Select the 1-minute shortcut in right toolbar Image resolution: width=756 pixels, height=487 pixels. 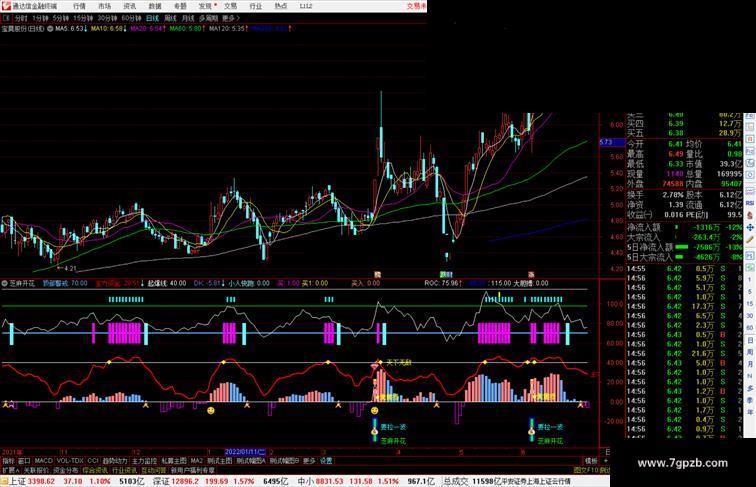pos(750,280)
